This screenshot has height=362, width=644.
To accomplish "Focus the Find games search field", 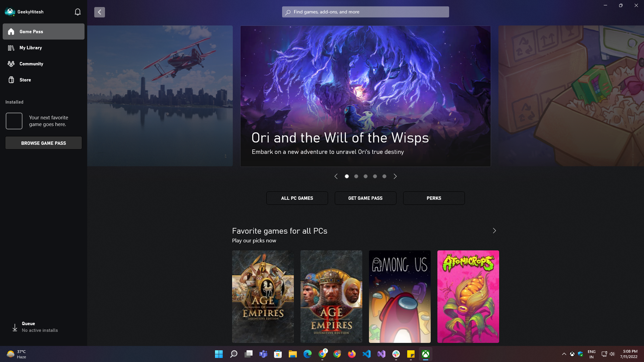I will pyautogui.click(x=366, y=12).
